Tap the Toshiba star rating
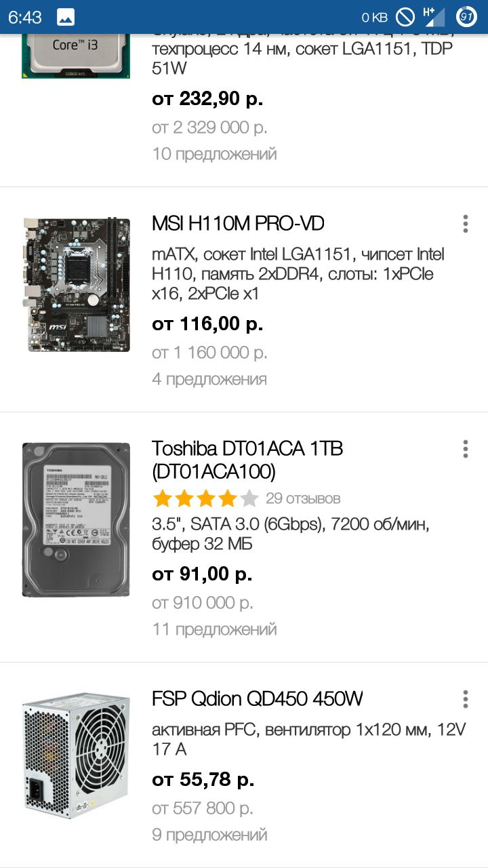 click(x=206, y=499)
